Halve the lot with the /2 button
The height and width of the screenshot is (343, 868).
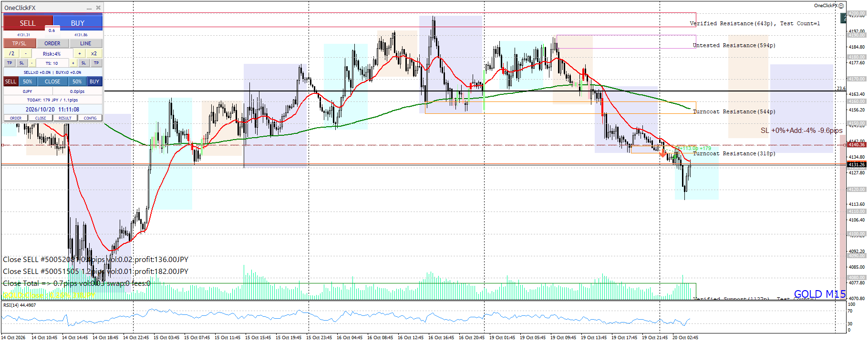[12, 53]
